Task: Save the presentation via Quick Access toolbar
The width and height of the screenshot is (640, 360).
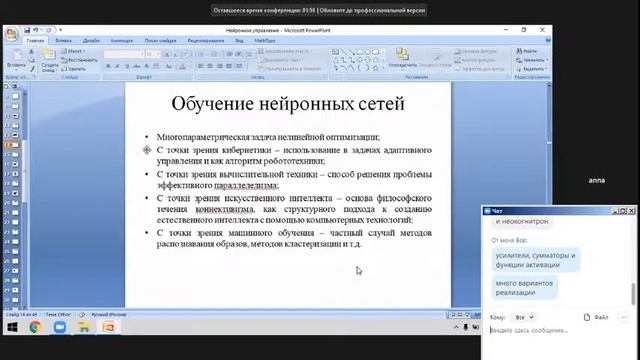Action: click(27, 30)
